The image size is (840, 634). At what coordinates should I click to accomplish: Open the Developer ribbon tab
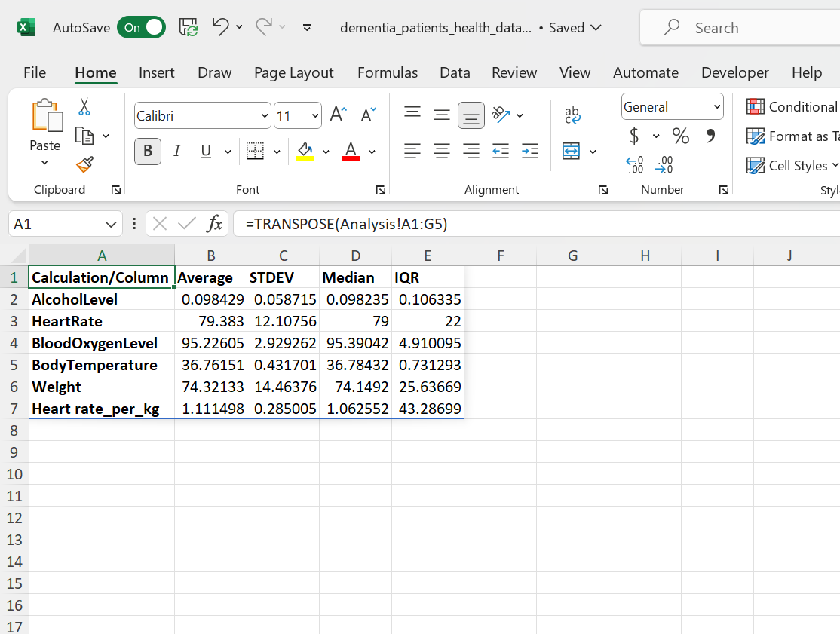(x=734, y=72)
